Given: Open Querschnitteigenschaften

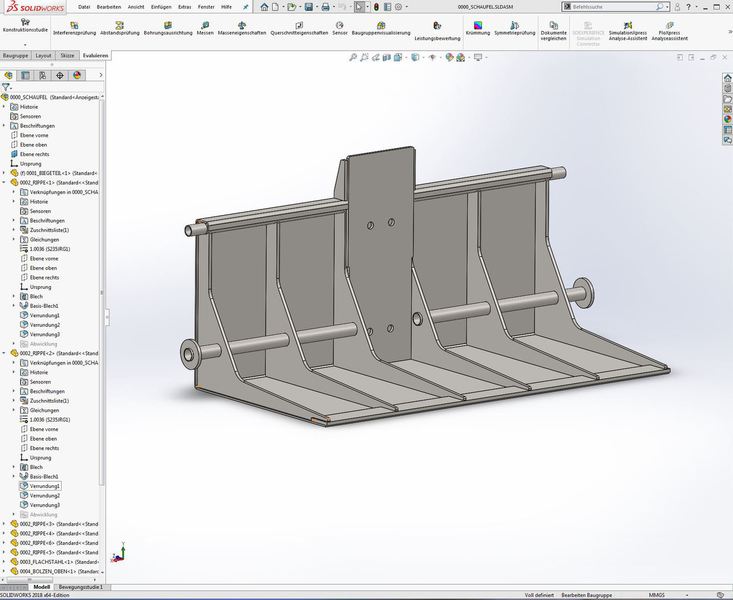Looking at the screenshot, I should 299,29.
